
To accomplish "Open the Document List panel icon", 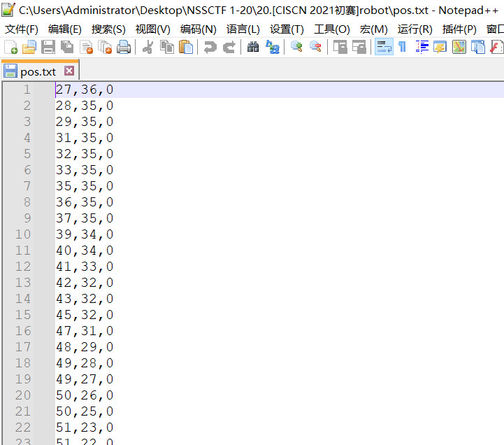I will click(x=478, y=48).
